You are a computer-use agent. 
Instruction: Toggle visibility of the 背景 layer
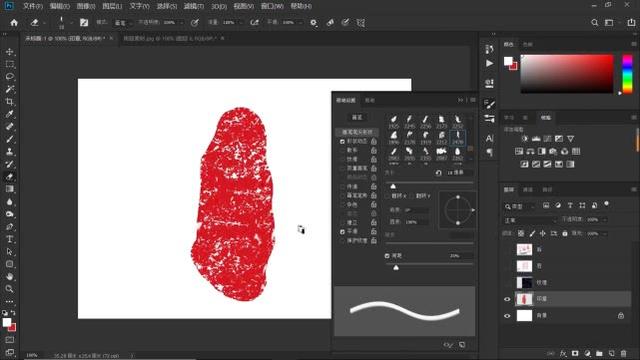point(507,316)
